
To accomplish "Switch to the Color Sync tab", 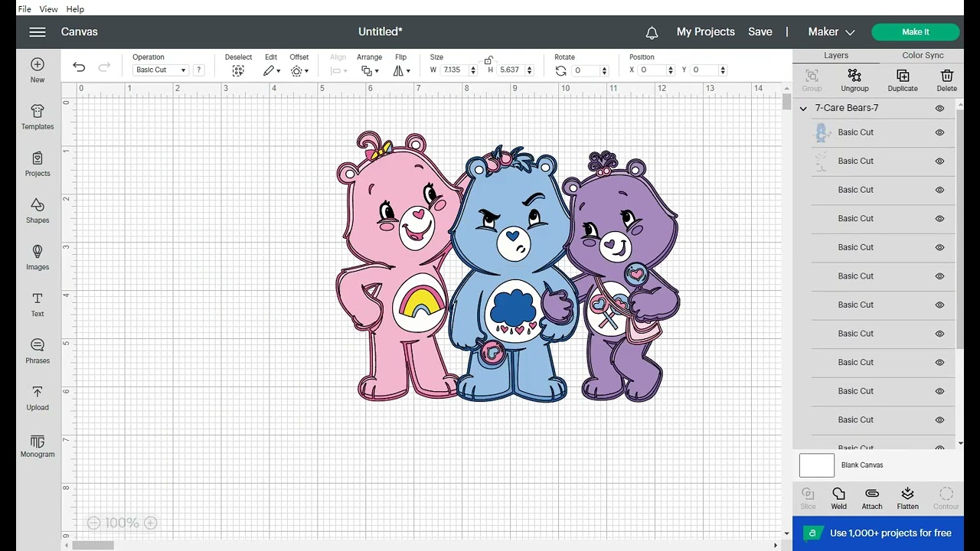I will pos(923,56).
